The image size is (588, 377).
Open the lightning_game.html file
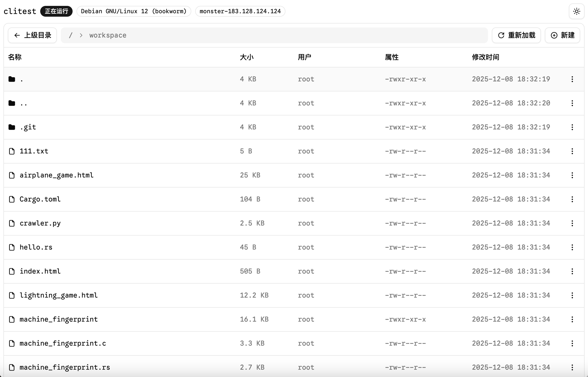coord(58,295)
